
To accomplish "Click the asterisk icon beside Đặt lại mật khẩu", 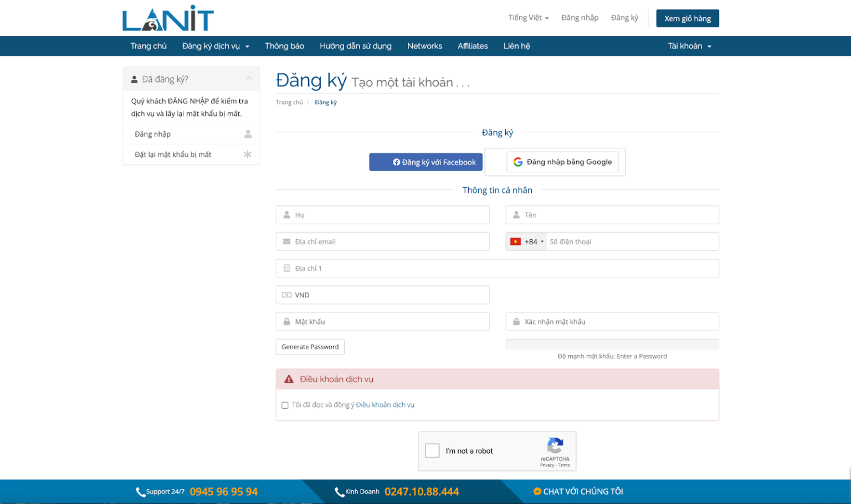I will pyautogui.click(x=248, y=155).
